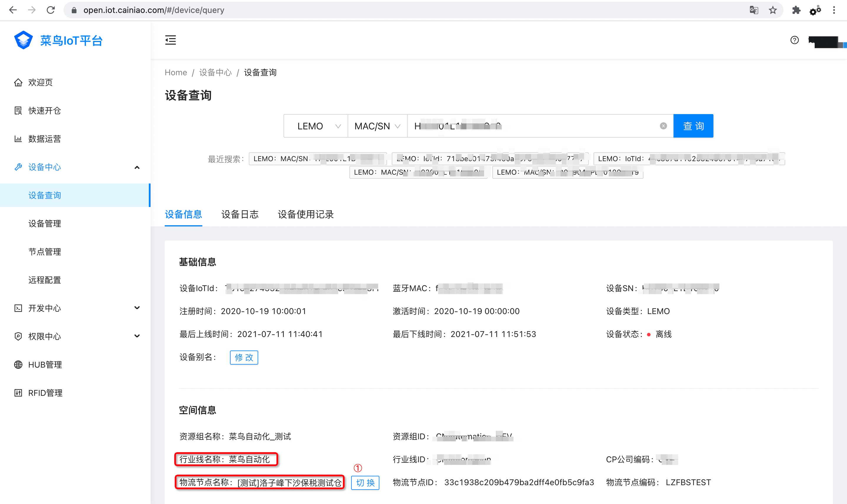The image size is (847, 504).
Task: Open the LEMO device type dropdown
Action: 316,126
